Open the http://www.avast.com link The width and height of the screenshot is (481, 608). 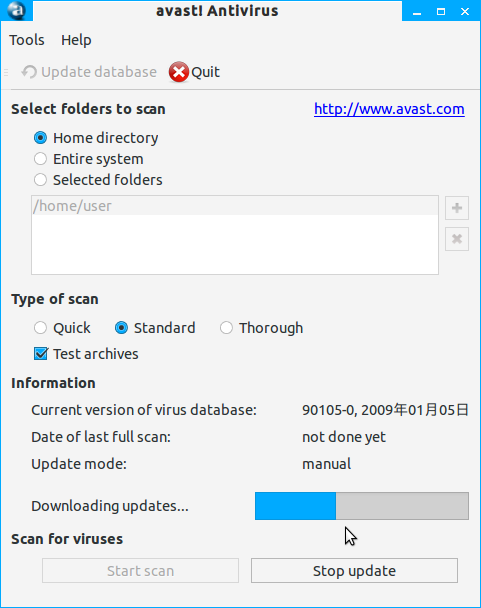[x=389, y=109]
